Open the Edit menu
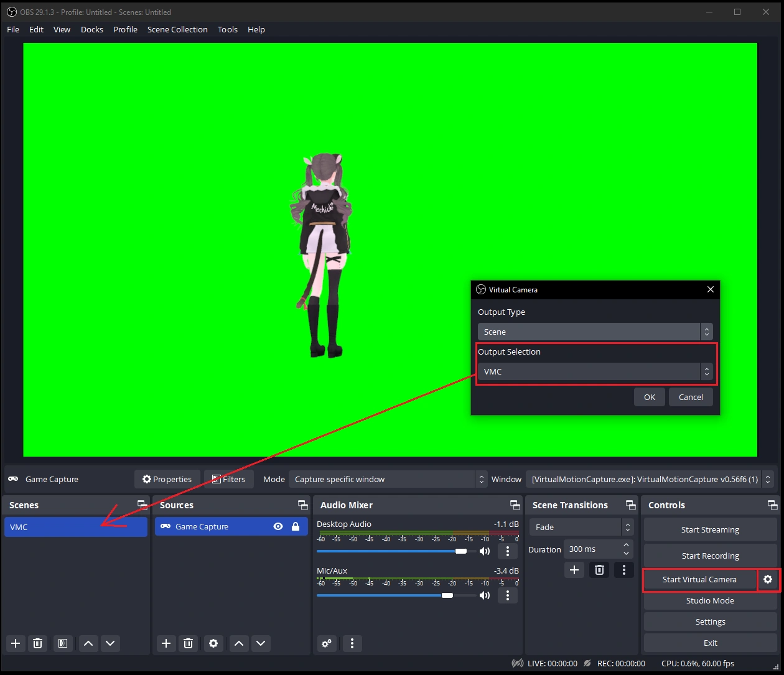The height and width of the screenshot is (675, 784). (x=36, y=29)
